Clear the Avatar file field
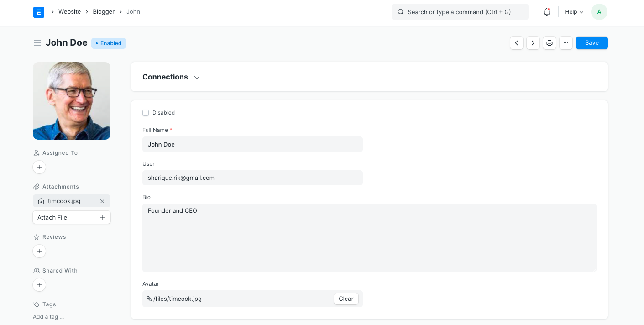The image size is (644, 325). point(346,299)
